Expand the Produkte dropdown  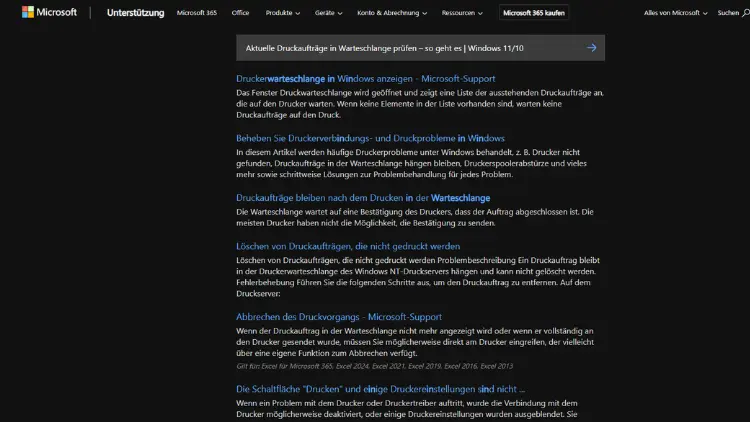tap(283, 13)
